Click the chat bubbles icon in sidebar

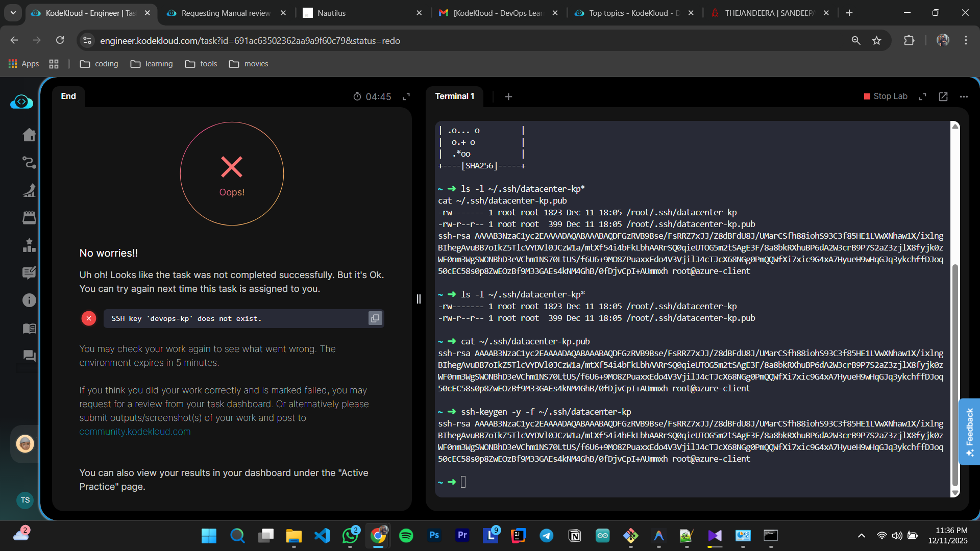29,356
